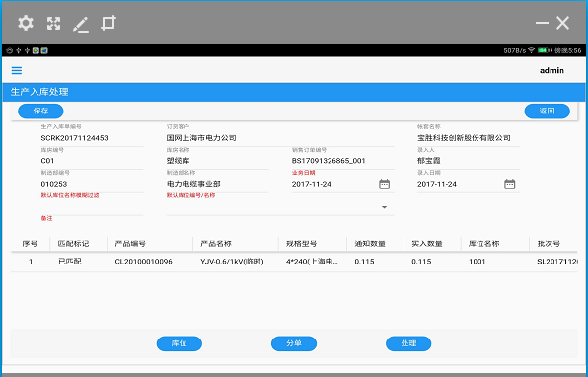Screen dimensions: 588x377
Task: Click sales order BS17091326865_001
Action: tap(329, 161)
